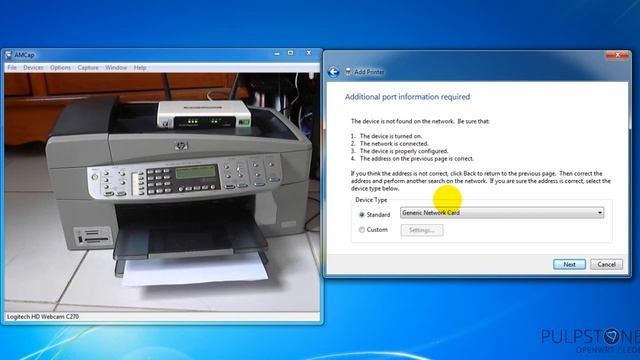Minimize the AMCap window
Viewport: 640px width, 360px height.
(277, 53)
